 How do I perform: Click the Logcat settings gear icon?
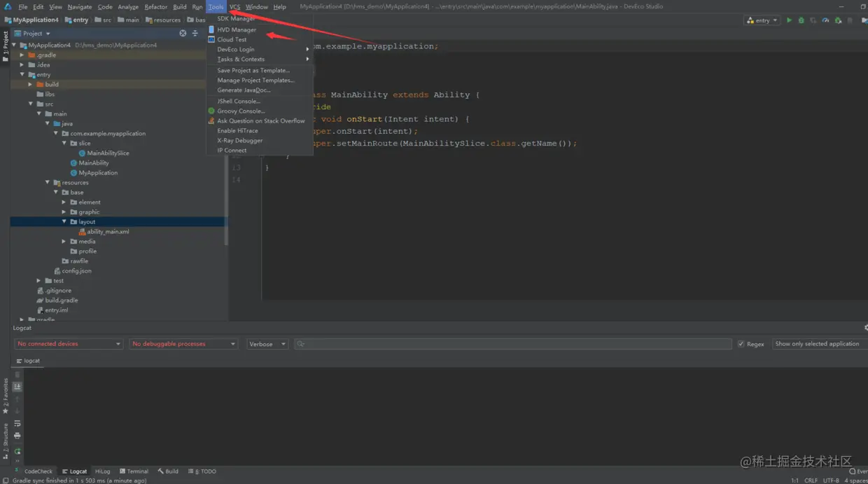click(865, 328)
